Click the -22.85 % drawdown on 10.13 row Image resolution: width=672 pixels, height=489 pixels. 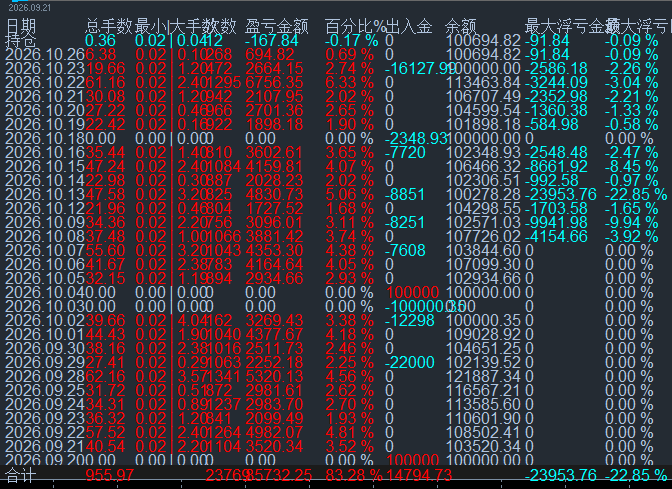pos(636,195)
